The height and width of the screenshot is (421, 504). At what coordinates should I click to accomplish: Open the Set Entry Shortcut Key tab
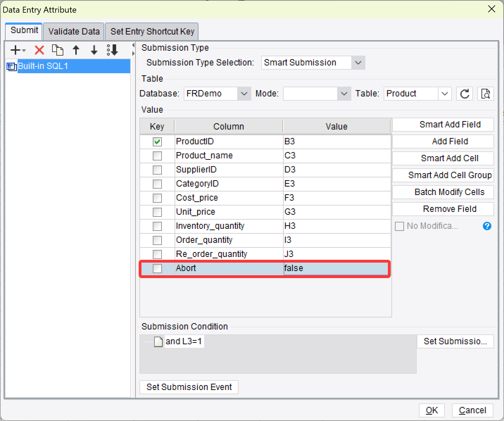tap(152, 31)
